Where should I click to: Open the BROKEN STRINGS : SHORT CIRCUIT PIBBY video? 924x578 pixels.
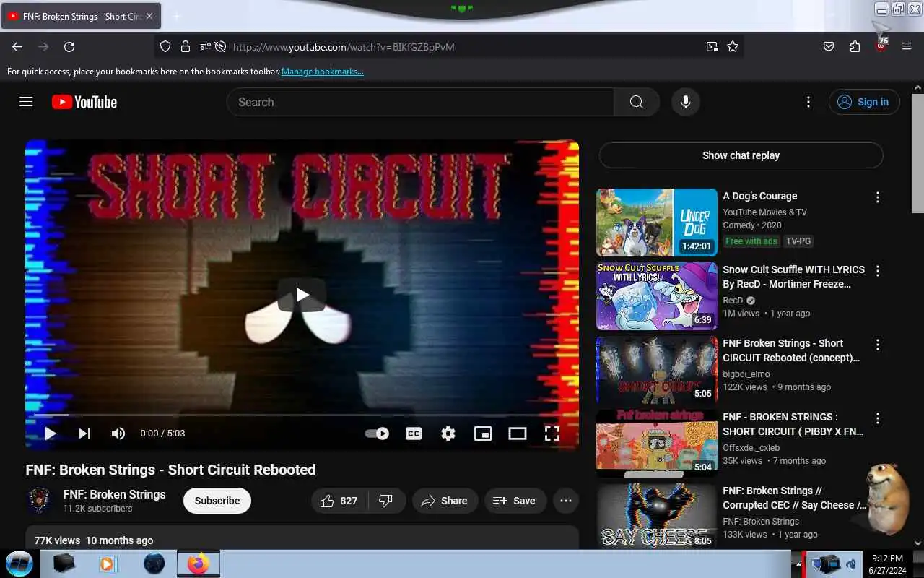pos(793,424)
